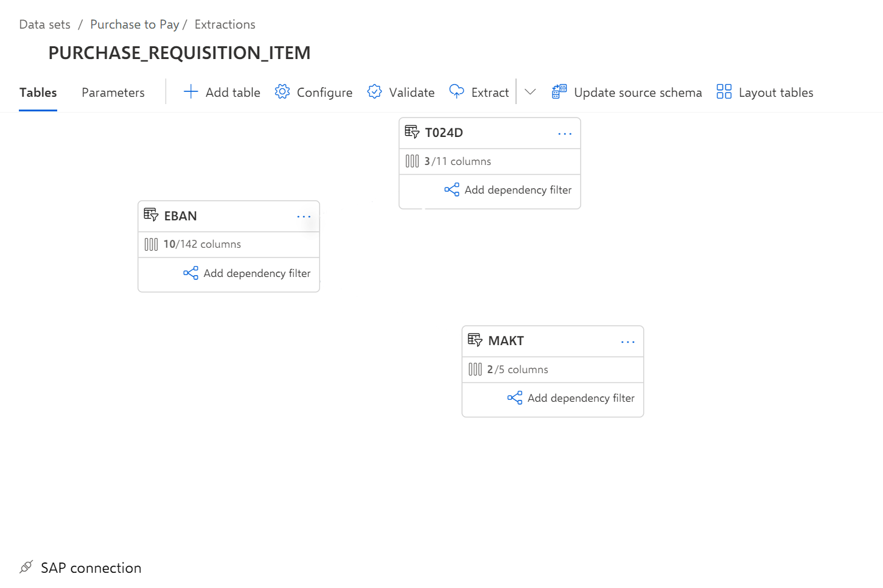Viewport: 883px width, 588px height.
Task: Click the Update source schema icon
Action: coord(559,92)
